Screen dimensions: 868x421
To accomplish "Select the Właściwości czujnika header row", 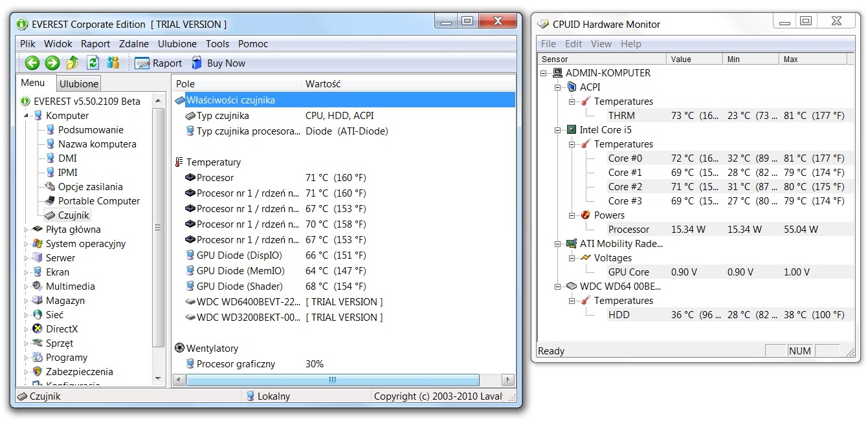I will [x=344, y=100].
